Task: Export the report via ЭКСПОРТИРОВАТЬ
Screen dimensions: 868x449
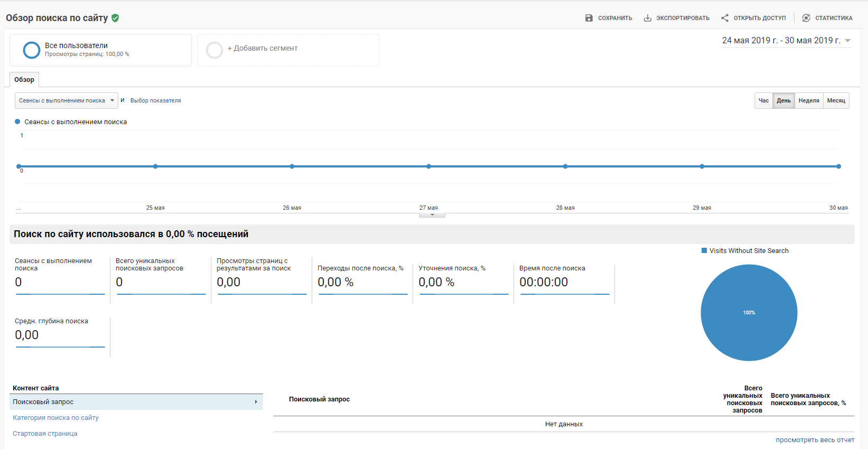Action: (677, 18)
